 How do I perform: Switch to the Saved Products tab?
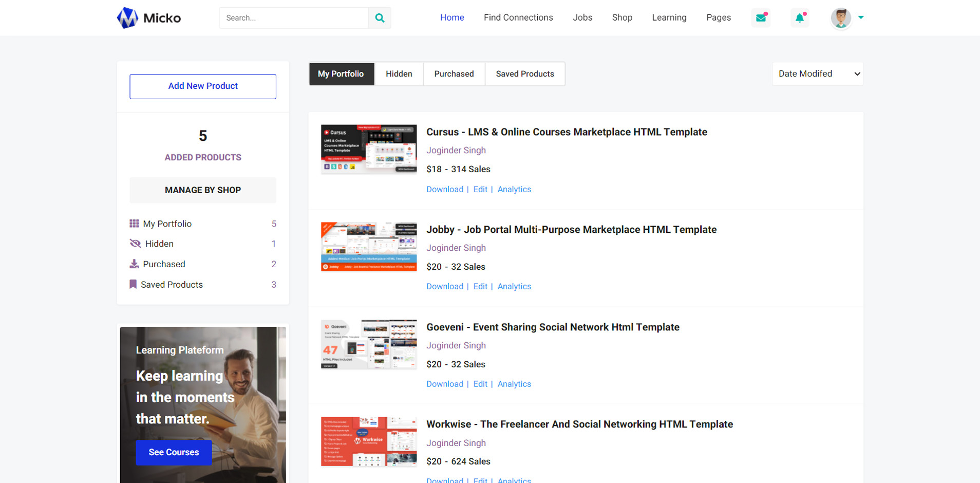[524, 74]
